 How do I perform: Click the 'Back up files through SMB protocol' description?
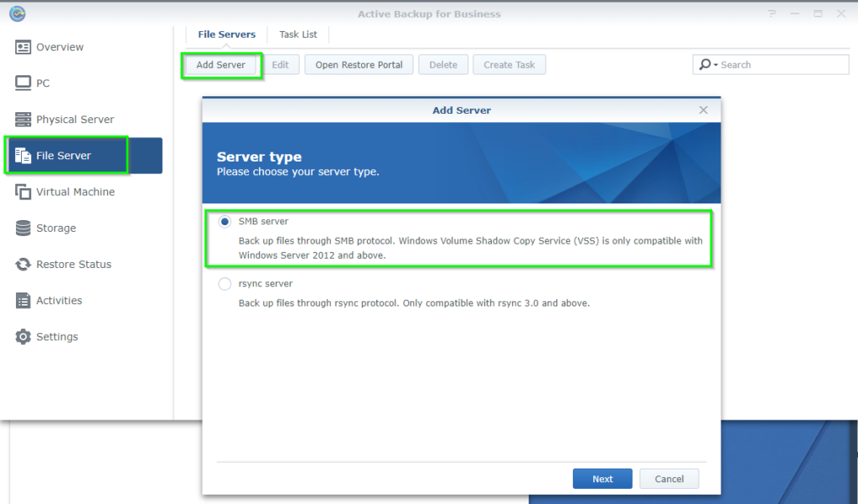471,248
